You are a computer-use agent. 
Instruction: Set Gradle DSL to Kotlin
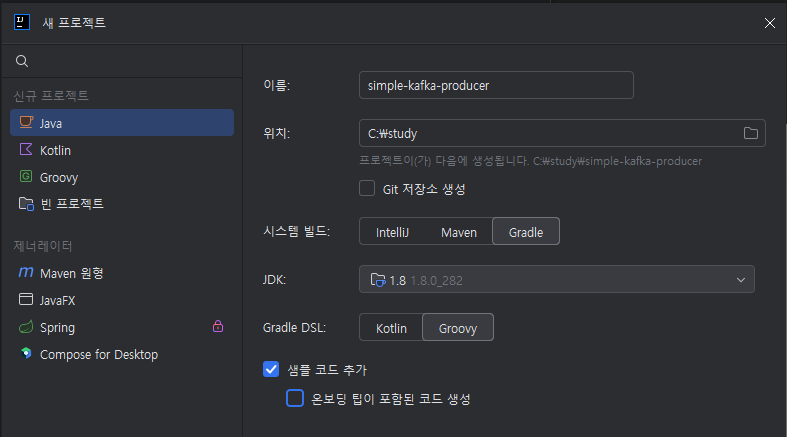pos(391,328)
